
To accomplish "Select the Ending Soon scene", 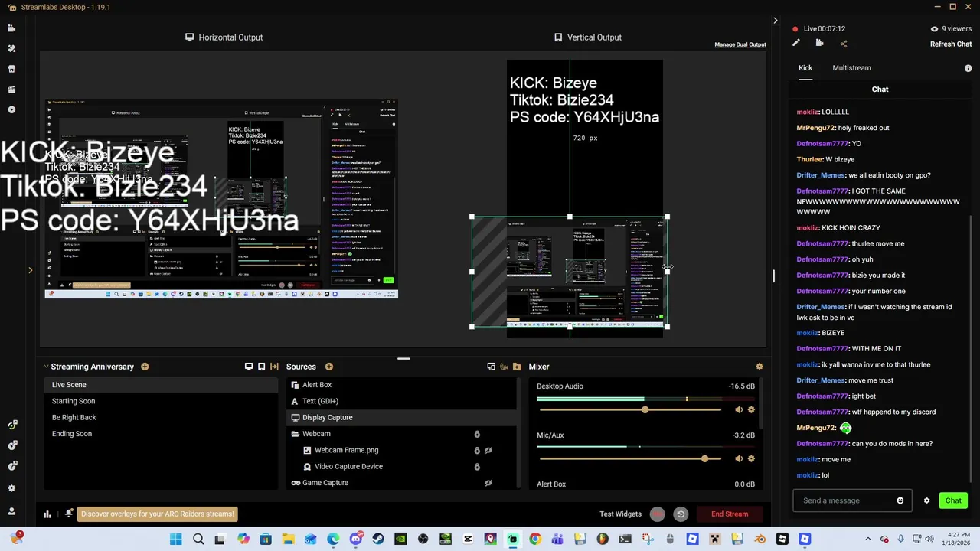I will point(161,434).
